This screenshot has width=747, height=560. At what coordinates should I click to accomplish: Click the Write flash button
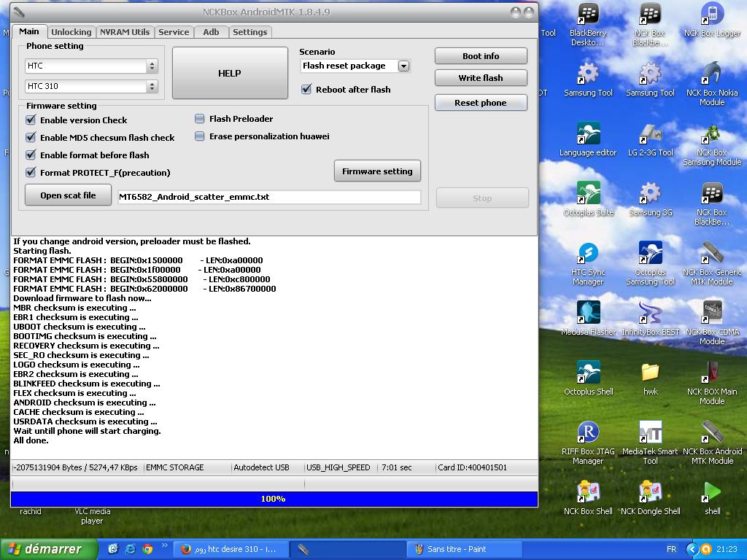tap(481, 77)
